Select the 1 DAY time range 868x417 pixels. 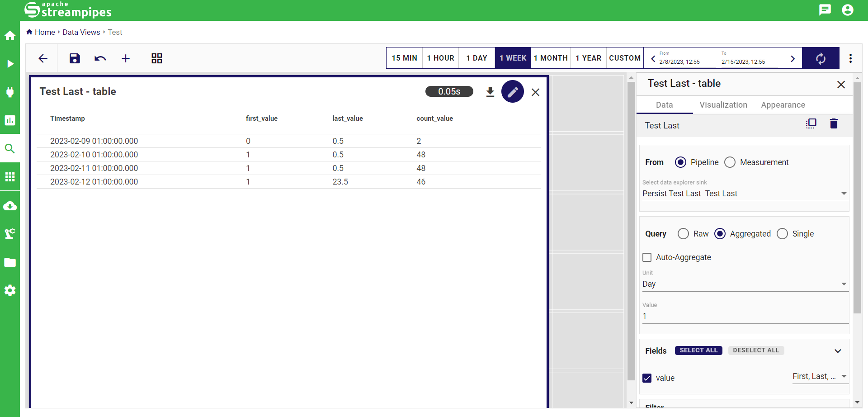pos(477,58)
